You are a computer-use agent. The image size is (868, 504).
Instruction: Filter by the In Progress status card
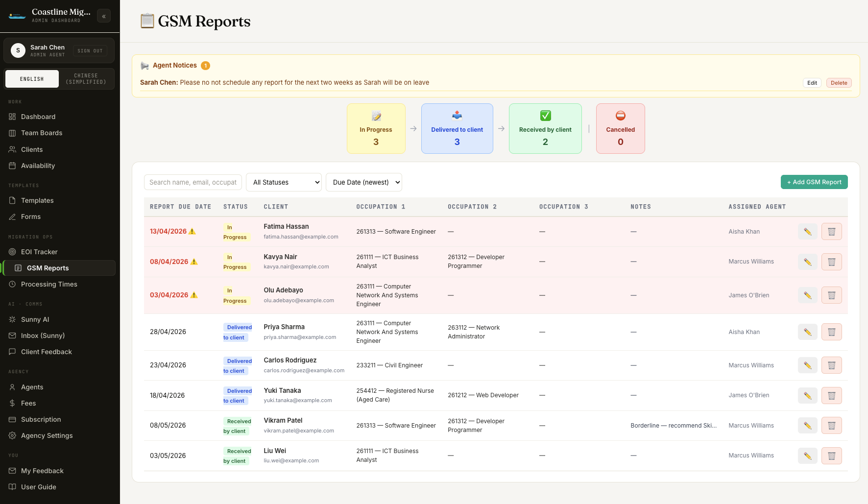click(x=376, y=128)
